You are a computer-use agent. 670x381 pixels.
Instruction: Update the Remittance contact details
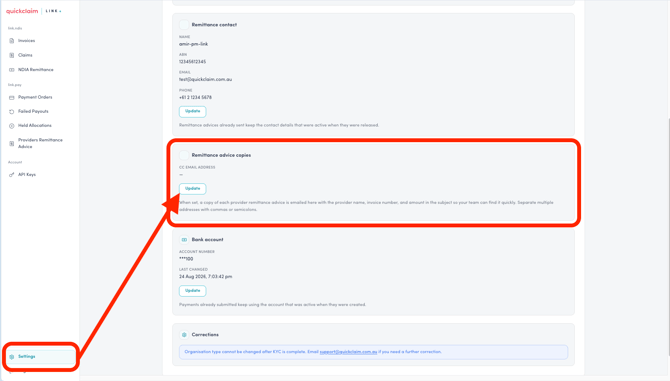(x=192, y=111)
